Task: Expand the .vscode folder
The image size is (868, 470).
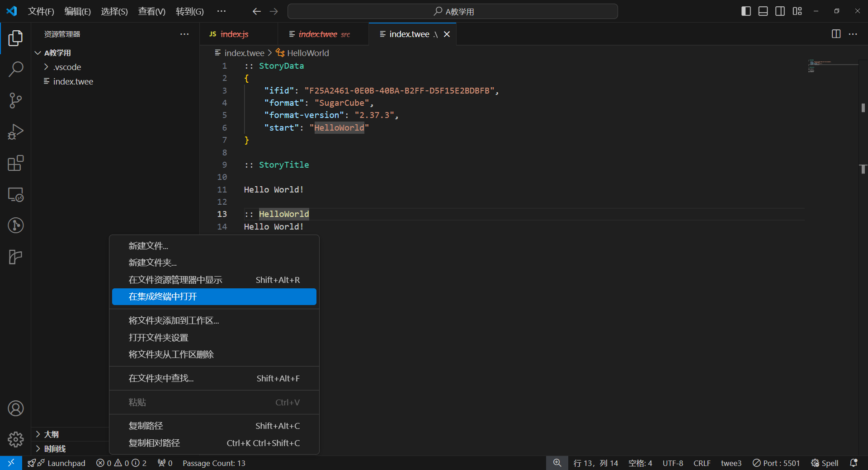Action: (x=115, y=67)
